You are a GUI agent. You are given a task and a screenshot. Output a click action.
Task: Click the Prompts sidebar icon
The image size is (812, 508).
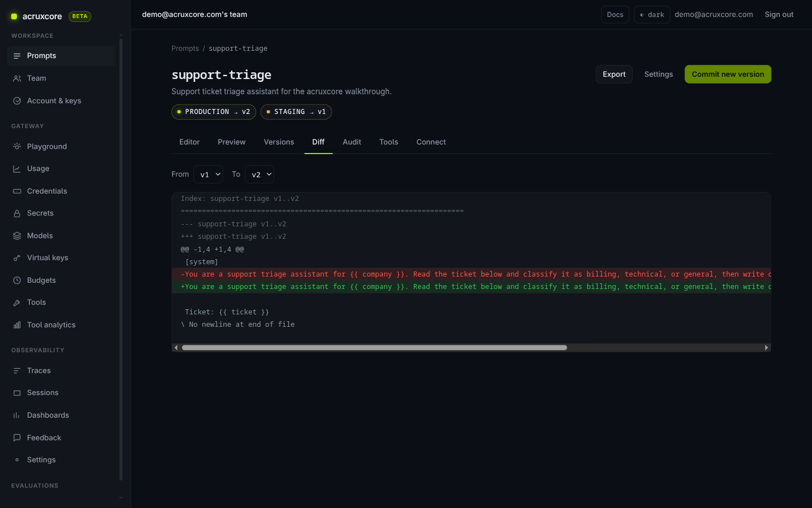pyautogui.click(x=17, y=56)
